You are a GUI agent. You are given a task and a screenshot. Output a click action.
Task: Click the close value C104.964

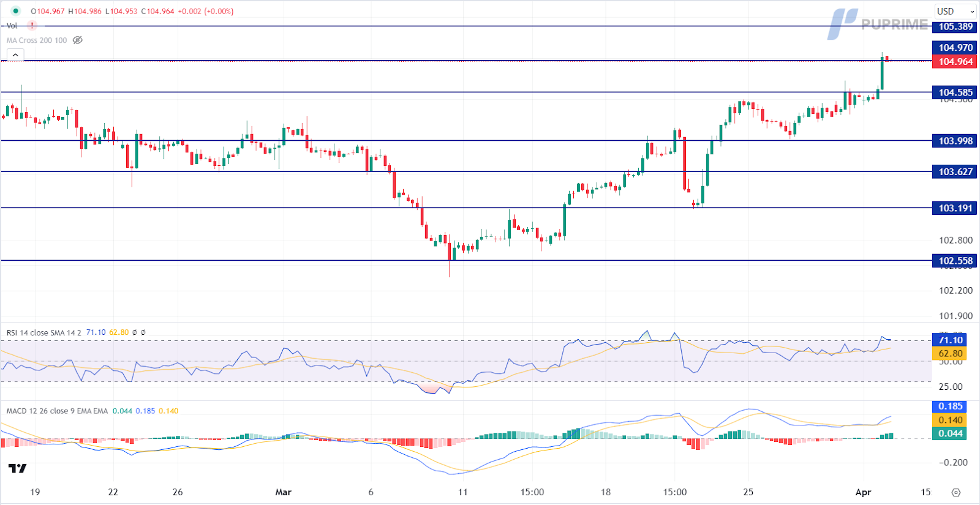157,11
